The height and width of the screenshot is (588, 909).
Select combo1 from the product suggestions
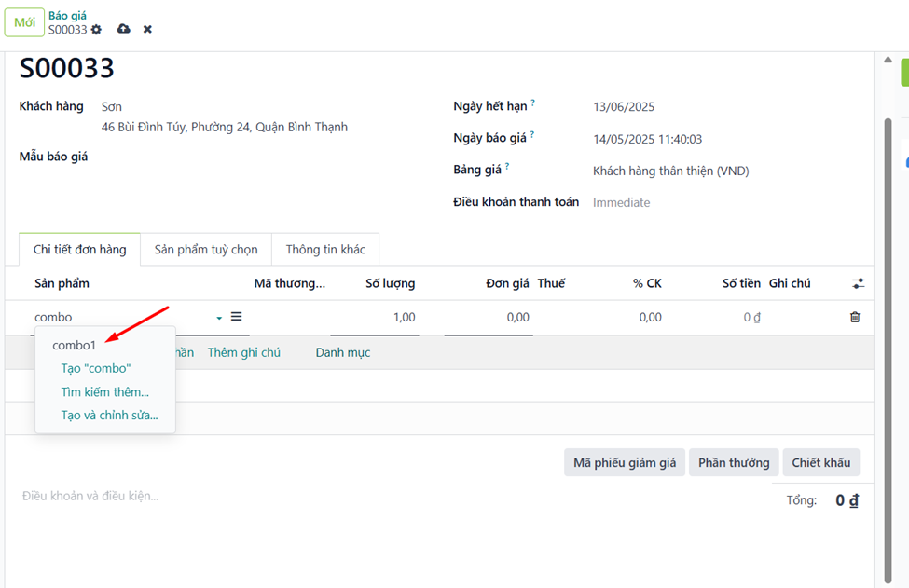[x=75, y=346]
